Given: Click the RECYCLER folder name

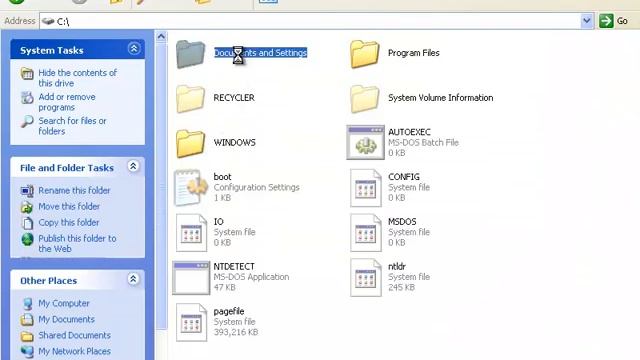Looking at the screenshot, I should 234,98.
